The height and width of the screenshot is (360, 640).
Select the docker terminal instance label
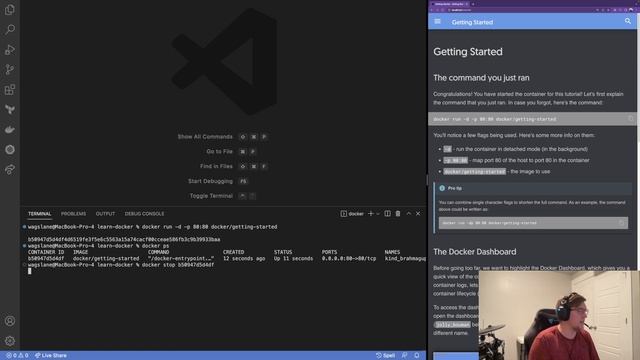(x=352, y=213)
